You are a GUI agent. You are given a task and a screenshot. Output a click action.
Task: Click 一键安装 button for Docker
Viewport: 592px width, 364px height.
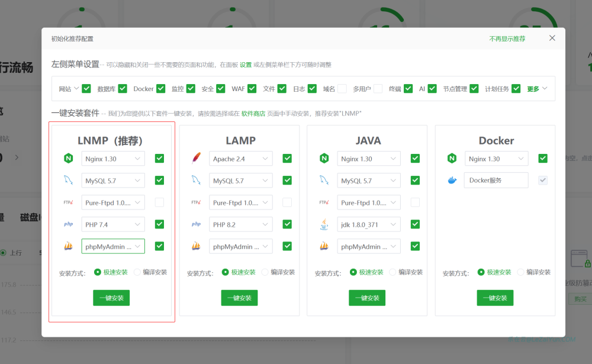[495, 298]
